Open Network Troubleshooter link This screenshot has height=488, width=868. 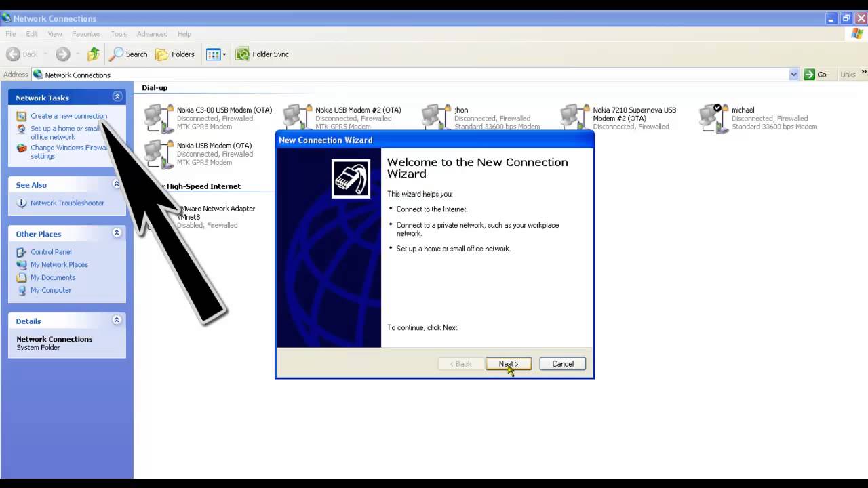pos(67,203)
